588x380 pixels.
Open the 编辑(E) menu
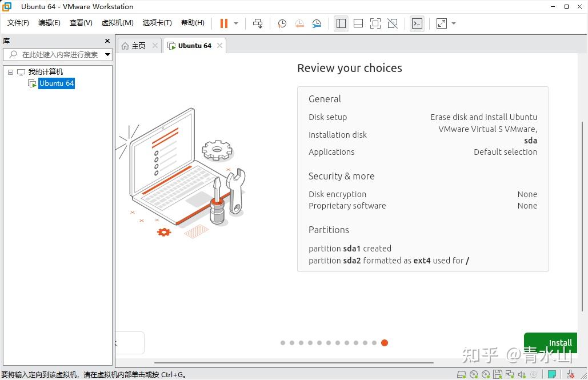pos(49,23)
